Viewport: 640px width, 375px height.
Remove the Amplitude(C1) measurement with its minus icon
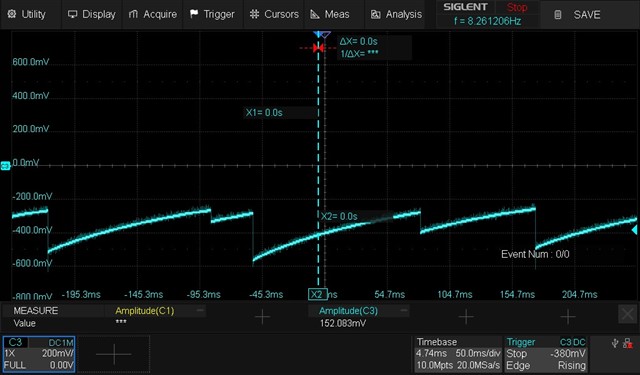(x=200, y=311)
